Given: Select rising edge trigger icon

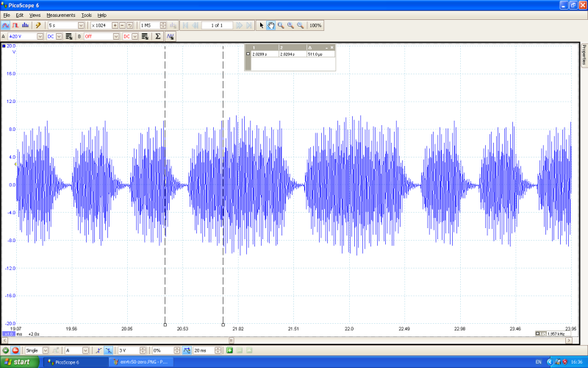Looking at the screenshot, I should click(x=98, y=350).
